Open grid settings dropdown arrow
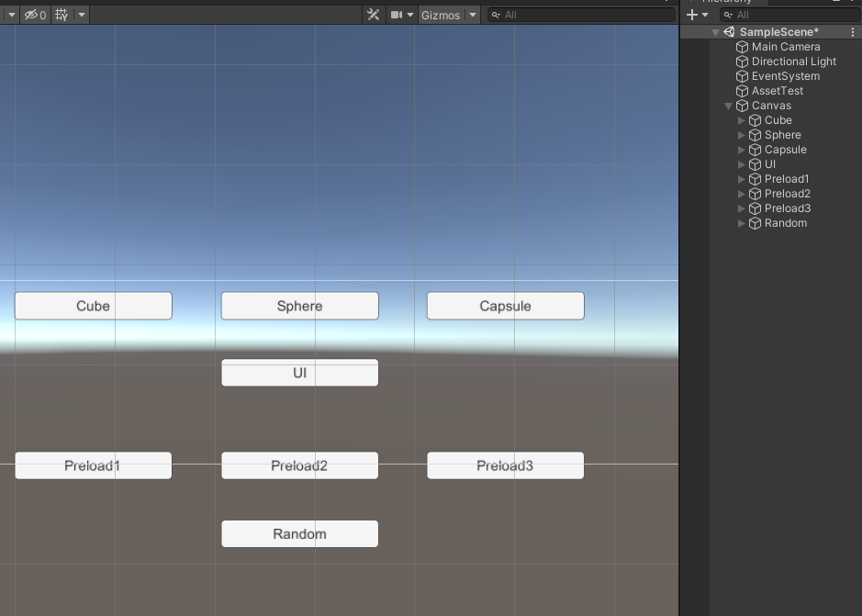Image resolution: width=862 pixels, height=616 pixels. point(82,15)
